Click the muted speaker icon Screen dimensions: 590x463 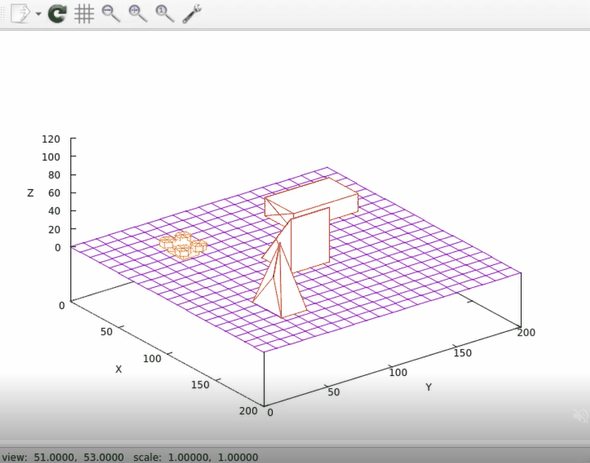point(581,416)
